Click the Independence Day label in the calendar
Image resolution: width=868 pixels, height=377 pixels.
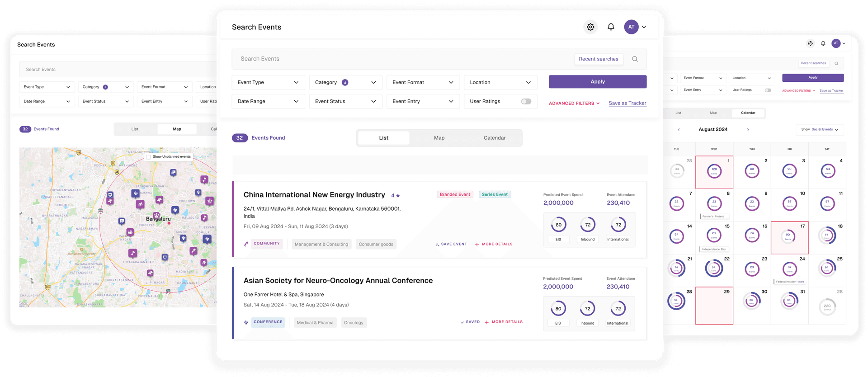coord(714,249)
